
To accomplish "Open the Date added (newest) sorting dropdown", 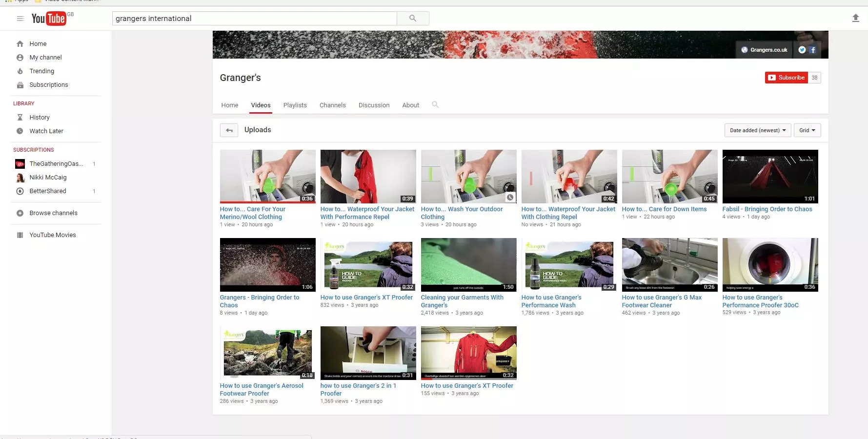I will (757, 130).
